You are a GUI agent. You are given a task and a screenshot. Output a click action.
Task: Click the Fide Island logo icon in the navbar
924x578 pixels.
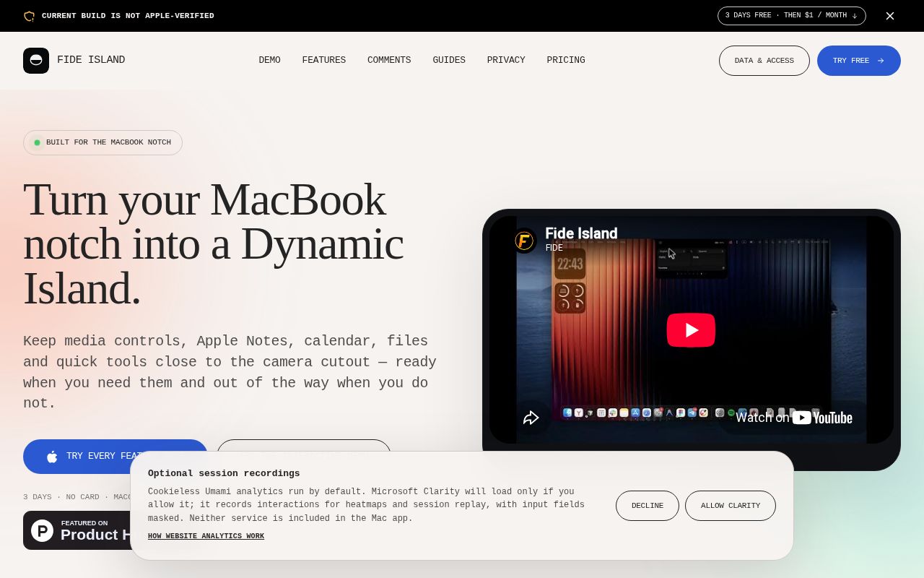pos(36,61)
